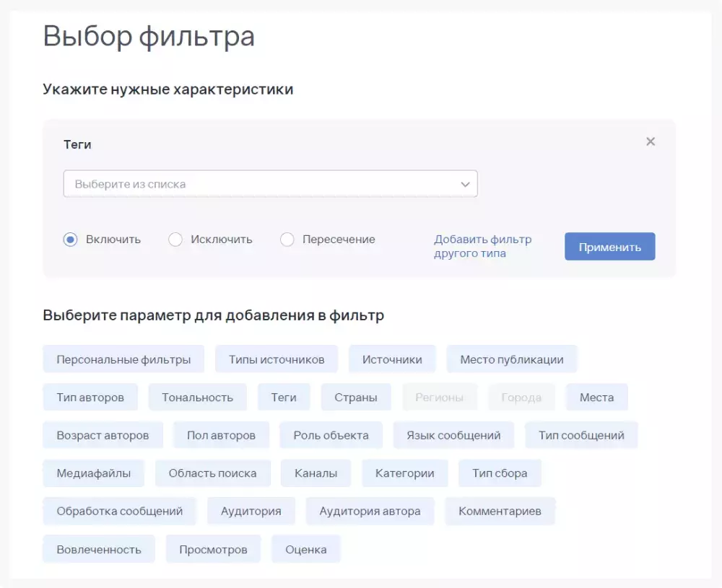722x588 pixels.
Task: Open the Выберите из списка dropdown
Action: (x=271, y=183)
